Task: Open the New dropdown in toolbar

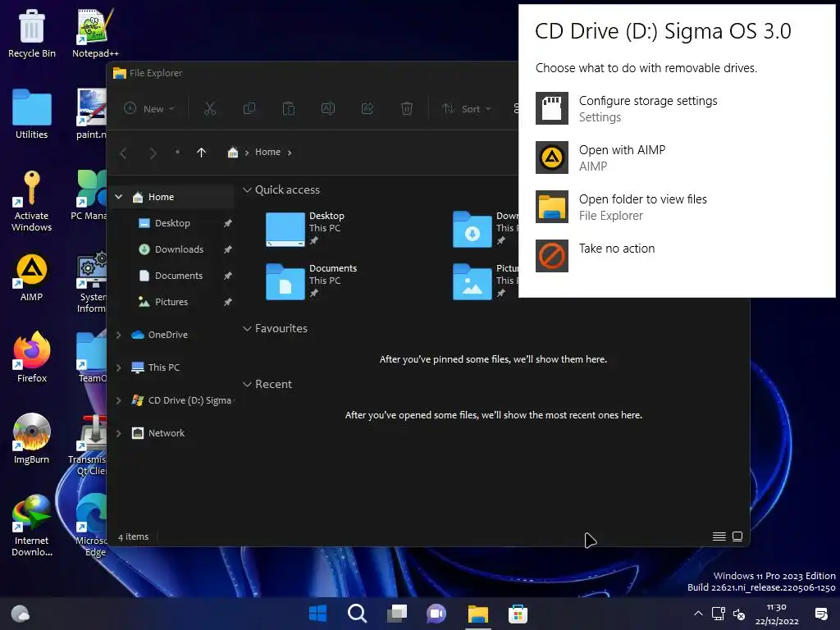Action: [x=149, y=109]
